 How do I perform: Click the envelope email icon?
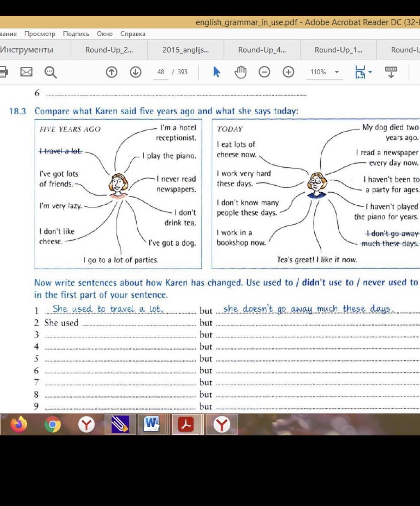pyautogui.click(x=26, y=72)
